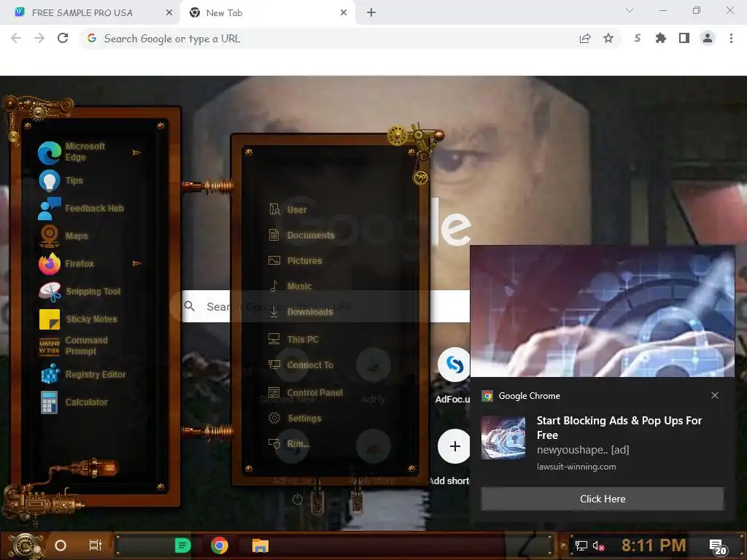Open the S extension icon
This screenshot has width=747, height=560.
tap(637, 38)
